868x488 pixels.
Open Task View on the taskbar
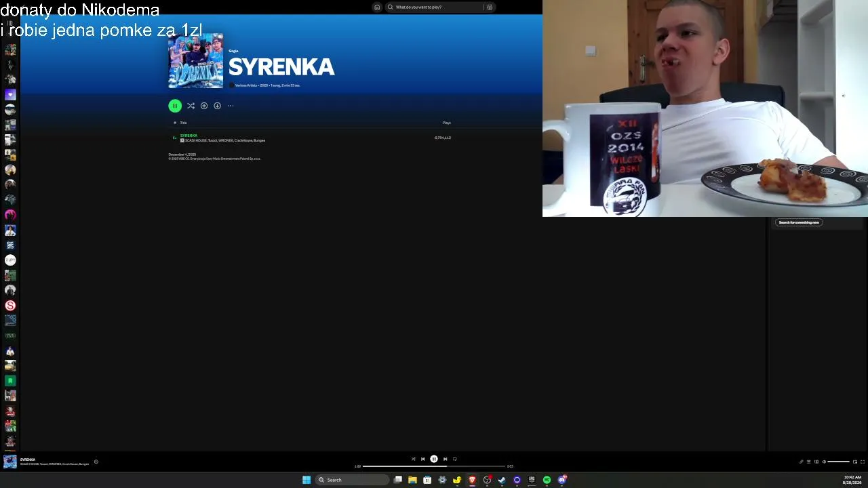pos(398,480)
